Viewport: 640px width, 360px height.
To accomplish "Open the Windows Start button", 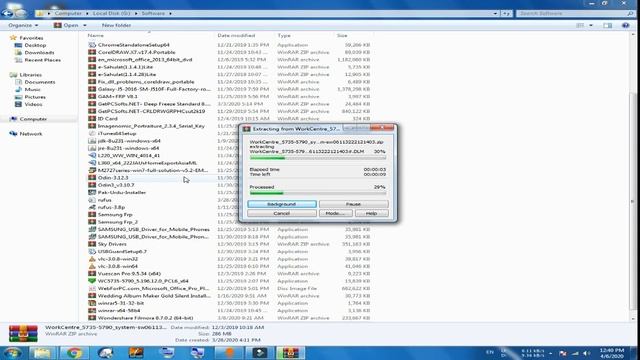I will click(x=12, y=353).
